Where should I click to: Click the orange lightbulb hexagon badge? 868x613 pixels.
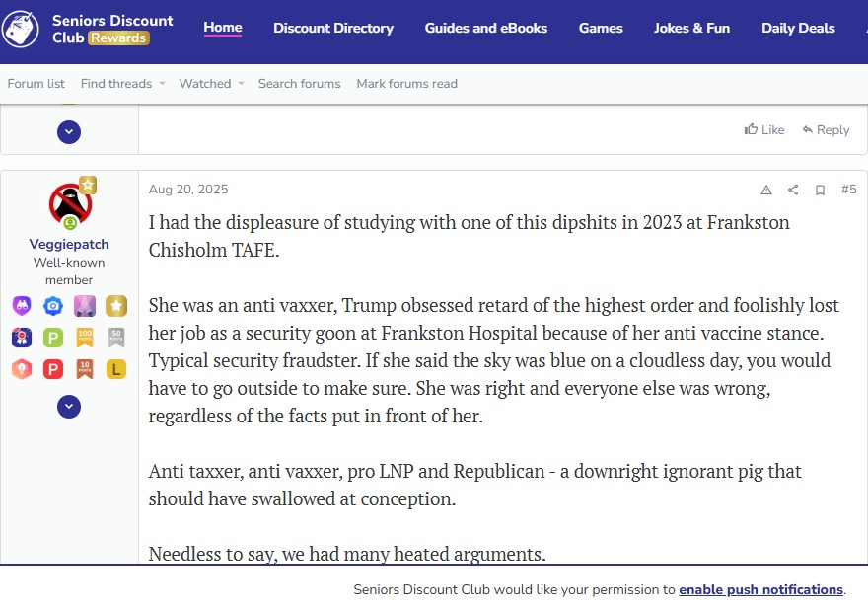coord(22,369)
